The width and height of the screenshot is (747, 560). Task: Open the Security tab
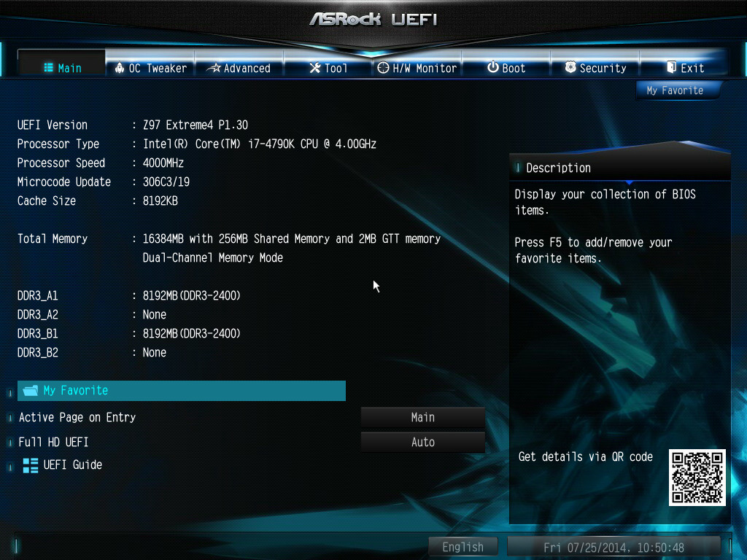click(595, 66)
